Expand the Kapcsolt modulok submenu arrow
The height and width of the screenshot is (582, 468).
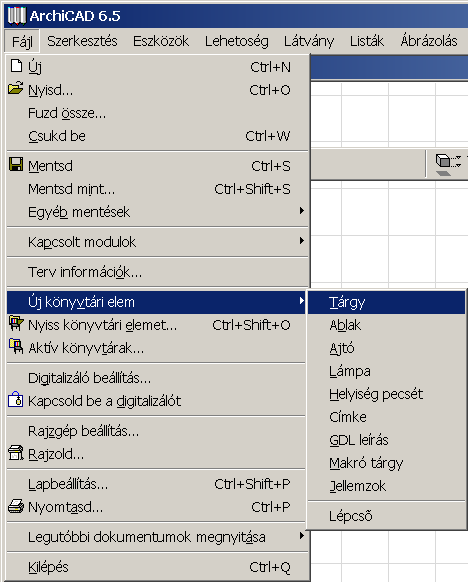click(302, 241)
